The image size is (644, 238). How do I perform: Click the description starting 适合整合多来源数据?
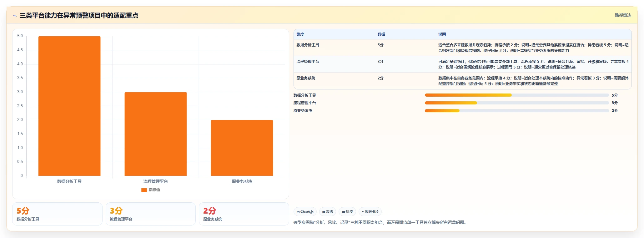tap(533, 48)
